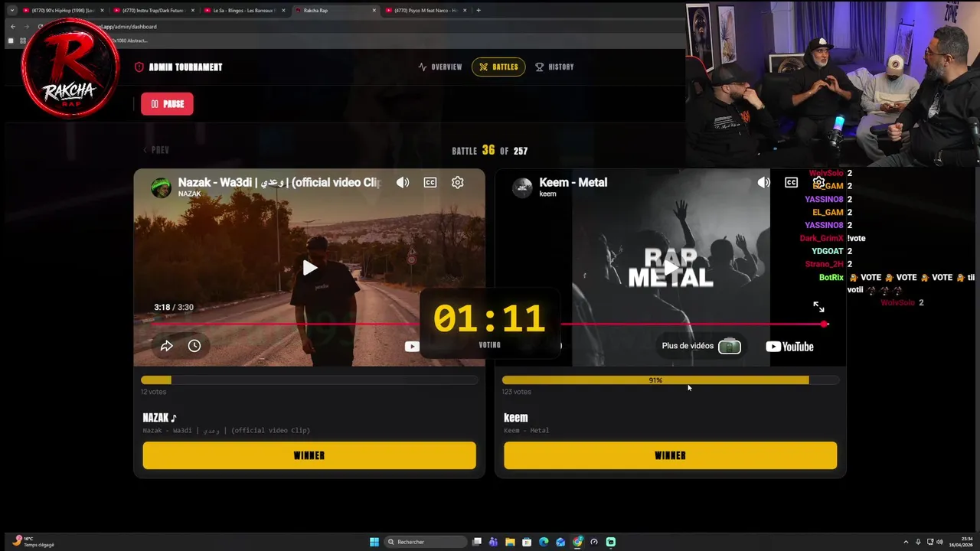Switch to the 90's HipHop browser tab
This screenshot has height=551, width=980.
point(63,11)
